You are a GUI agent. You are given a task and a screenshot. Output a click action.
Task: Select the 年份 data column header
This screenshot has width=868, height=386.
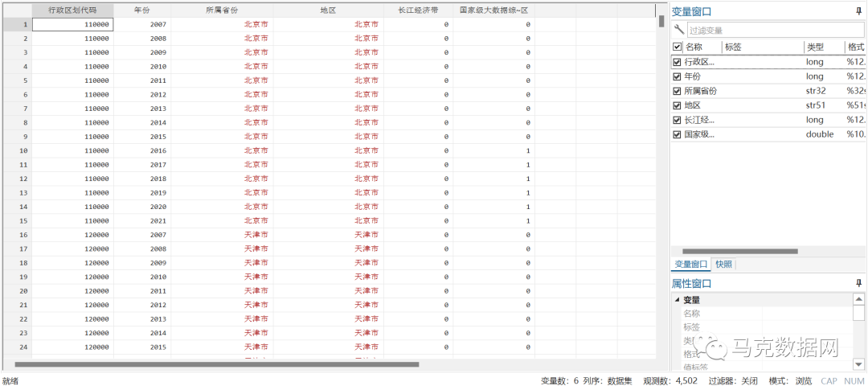(142, 10)
